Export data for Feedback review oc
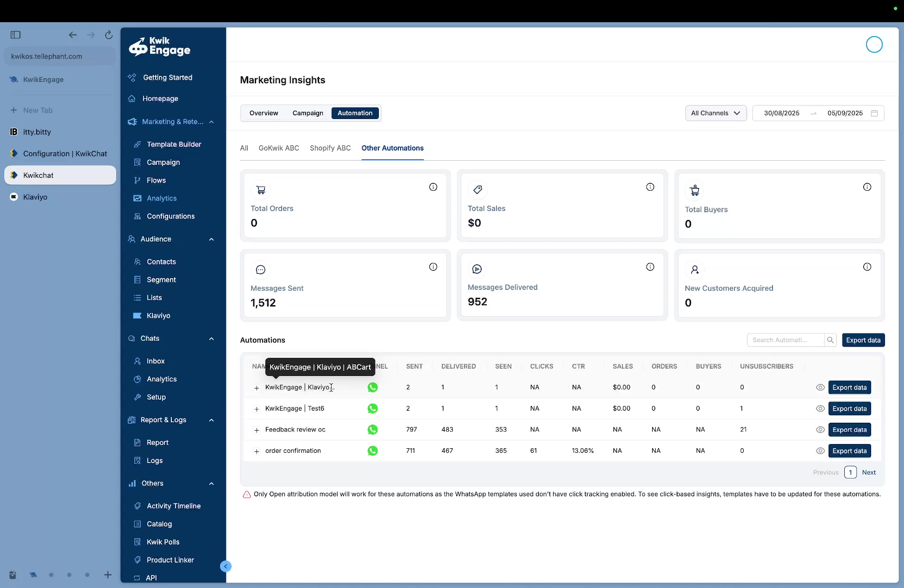The width and height of the screenshot is (904, 588). [849, 430]
